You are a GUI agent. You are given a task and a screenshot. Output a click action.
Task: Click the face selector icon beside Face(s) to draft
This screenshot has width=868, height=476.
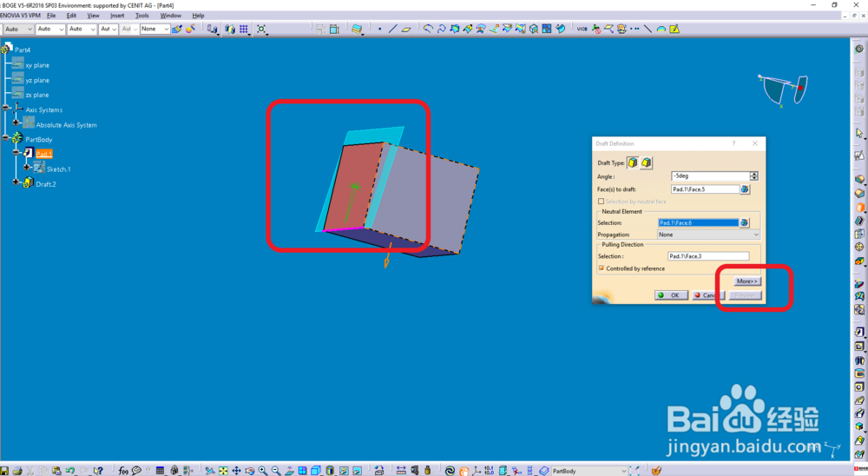745,189
